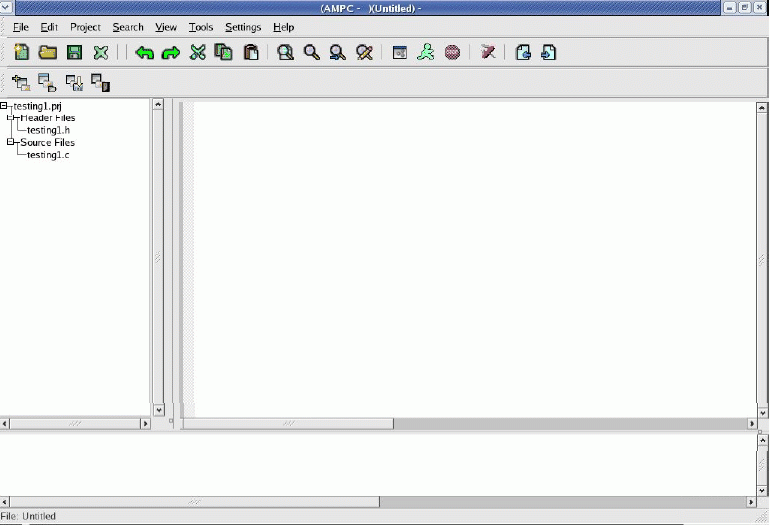The image size is (770, 525).
Task: Open the Help menu
Action: [x=283, y=27]
